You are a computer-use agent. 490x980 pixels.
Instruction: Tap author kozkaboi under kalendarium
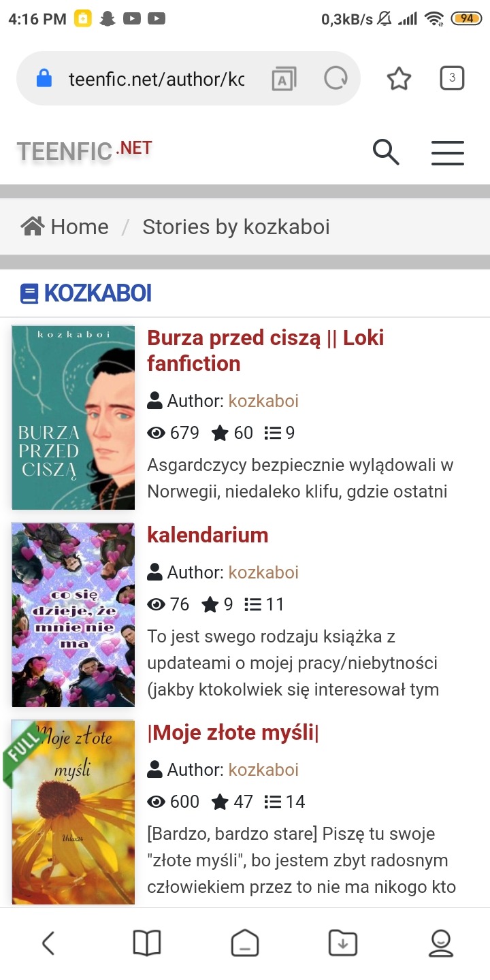point(263,572)
